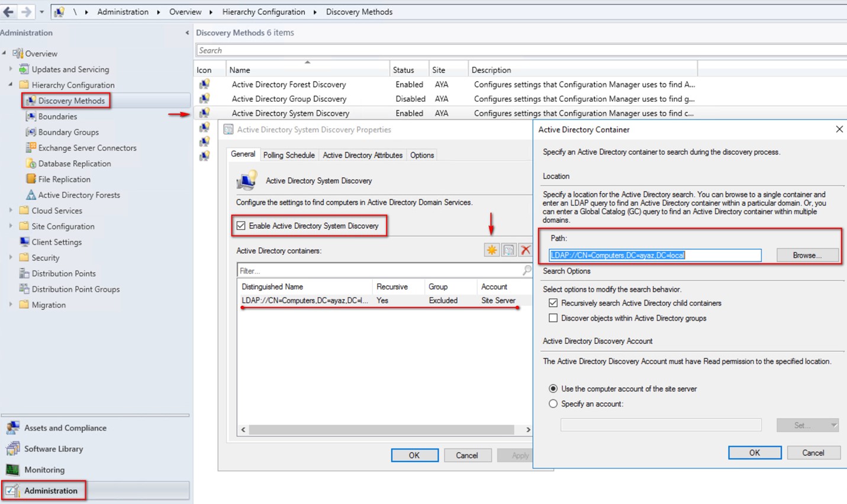Close the Active Directory Container dialog
The height and width of the screenshot is (504, 847).
click(x=839, y=129)
